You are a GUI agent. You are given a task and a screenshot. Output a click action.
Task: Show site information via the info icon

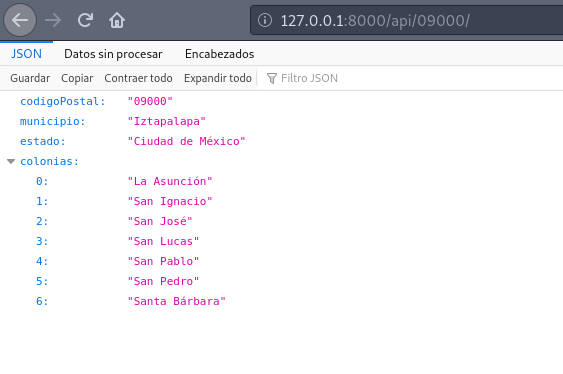click(x=265, y=20)
